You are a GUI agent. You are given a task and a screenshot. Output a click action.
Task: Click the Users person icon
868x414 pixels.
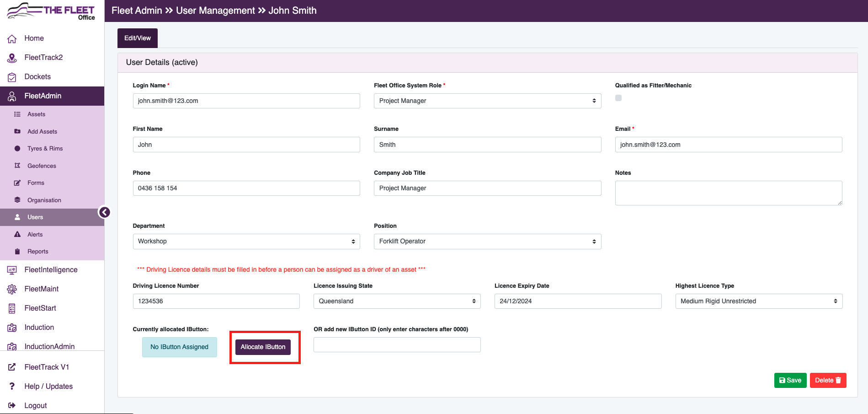tap(17, 217)
